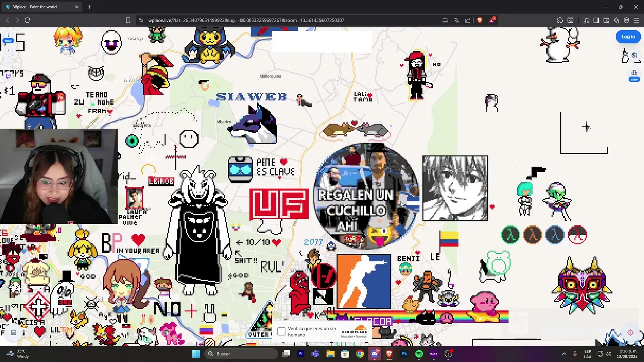Open Brave Shields lion icon
The height and width of the screenshot is (362, 644).
pos(479,20)
